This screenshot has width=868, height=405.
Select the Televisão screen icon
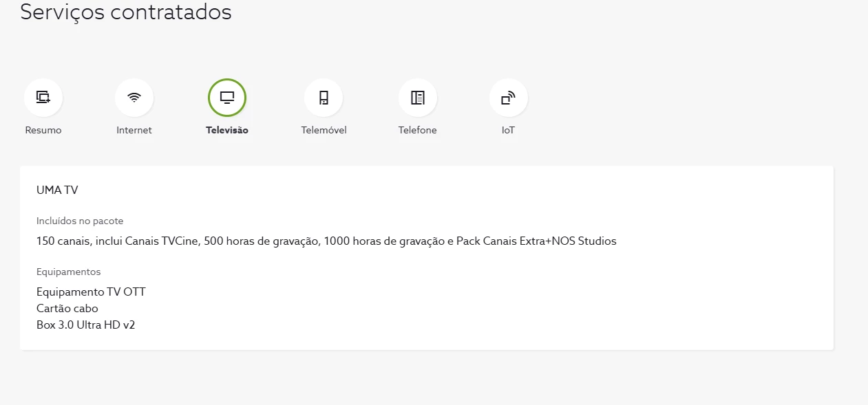pos(227,98)
